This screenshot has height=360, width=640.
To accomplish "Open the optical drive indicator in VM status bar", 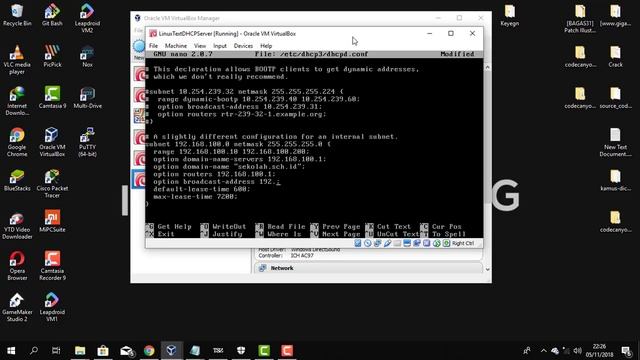I will pos(368,243).
